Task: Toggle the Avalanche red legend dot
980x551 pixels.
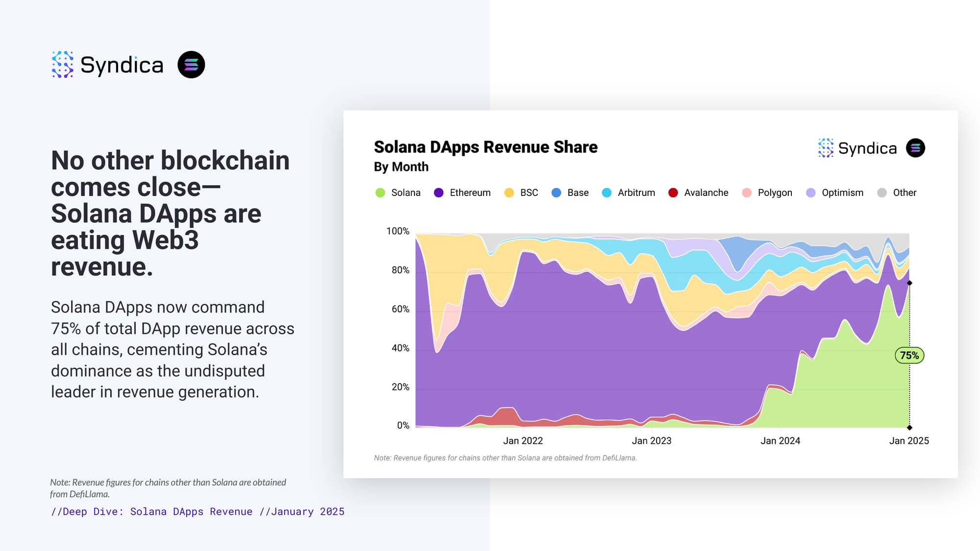Action: (x=673, y=193)
